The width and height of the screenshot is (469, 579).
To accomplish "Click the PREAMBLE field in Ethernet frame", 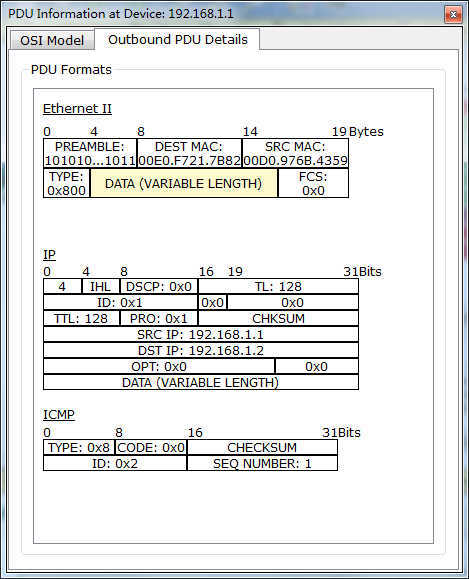I will tap(90, 153).
